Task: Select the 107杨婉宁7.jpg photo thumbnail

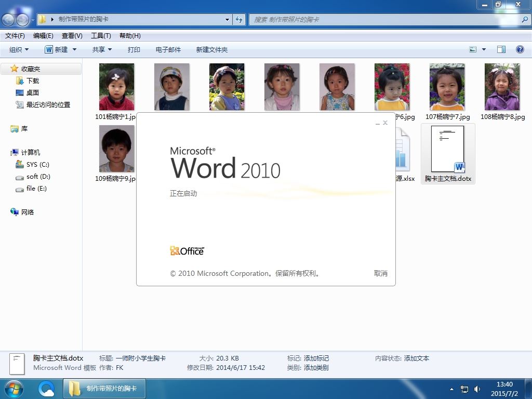Action: coord(447,87)
